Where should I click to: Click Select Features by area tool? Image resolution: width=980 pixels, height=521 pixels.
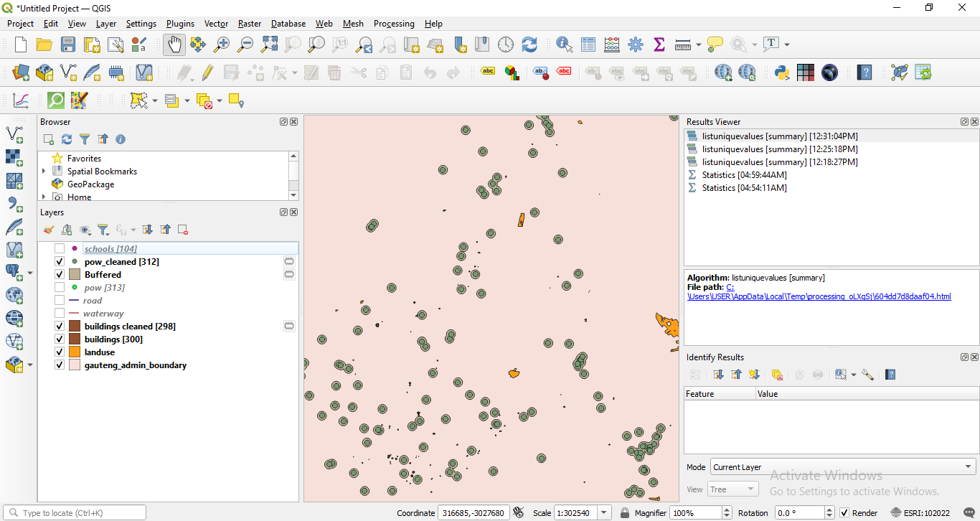coord(139,100)
